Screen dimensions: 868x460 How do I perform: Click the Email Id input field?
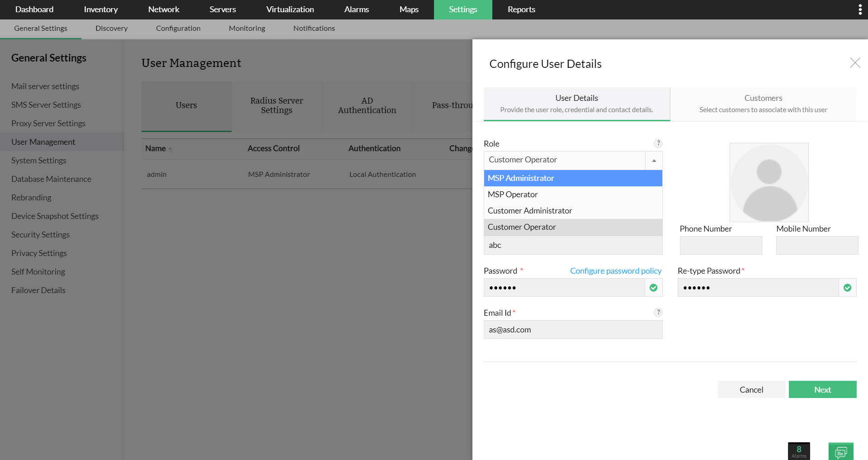573,330
